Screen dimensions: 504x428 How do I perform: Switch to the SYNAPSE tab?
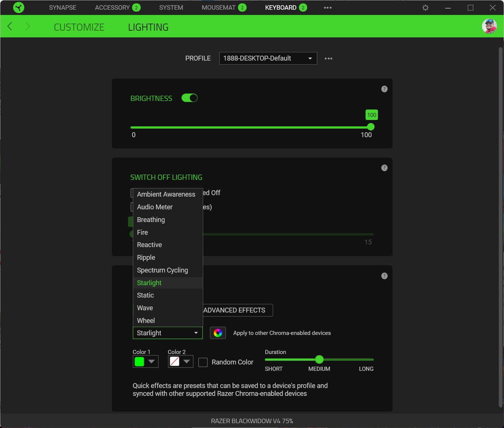62,7
